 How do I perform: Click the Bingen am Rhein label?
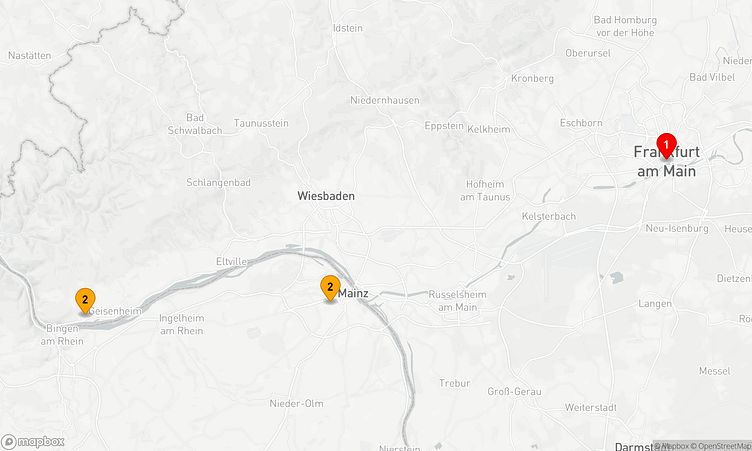coord(62,335)
